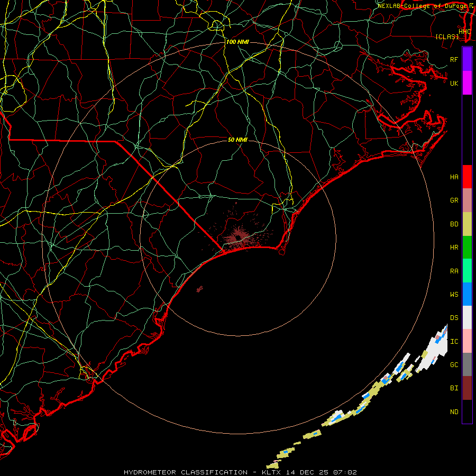476x476 pixels.
Task: Click the 'UK' legend label
Action: [x=454, y=83]
